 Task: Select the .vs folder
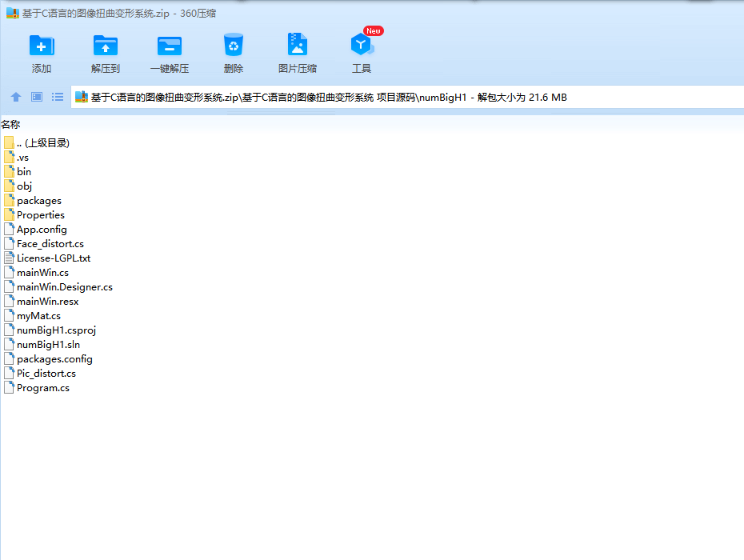click(17, 158)
